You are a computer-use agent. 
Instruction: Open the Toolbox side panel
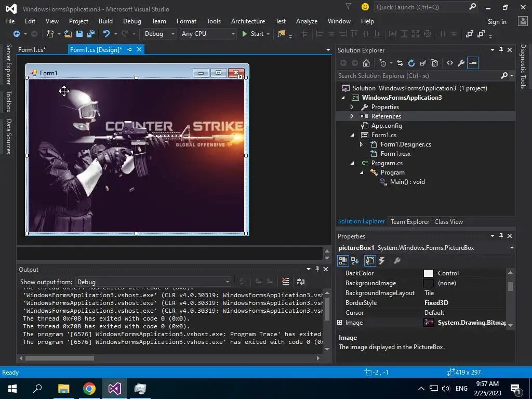pyautogui.click(x=9, y=101)
